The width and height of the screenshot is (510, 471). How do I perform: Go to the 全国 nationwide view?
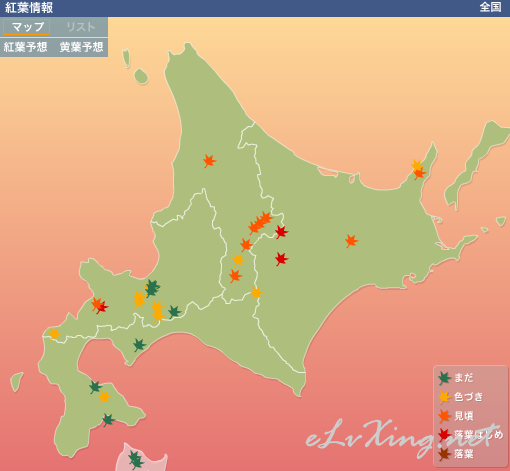[490, 7]
